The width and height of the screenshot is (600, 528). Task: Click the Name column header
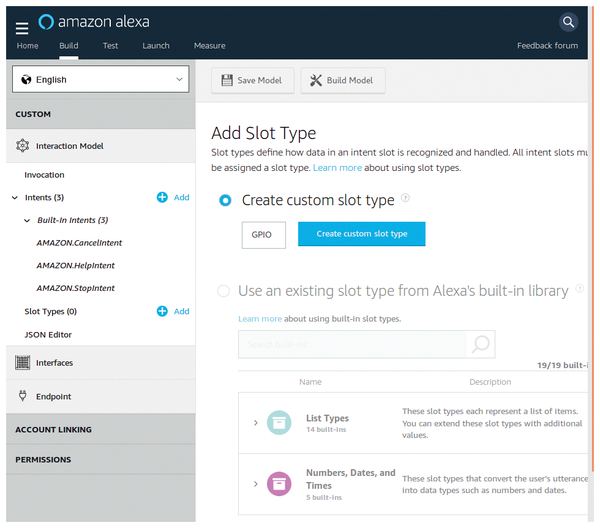[x=310, y=381]
